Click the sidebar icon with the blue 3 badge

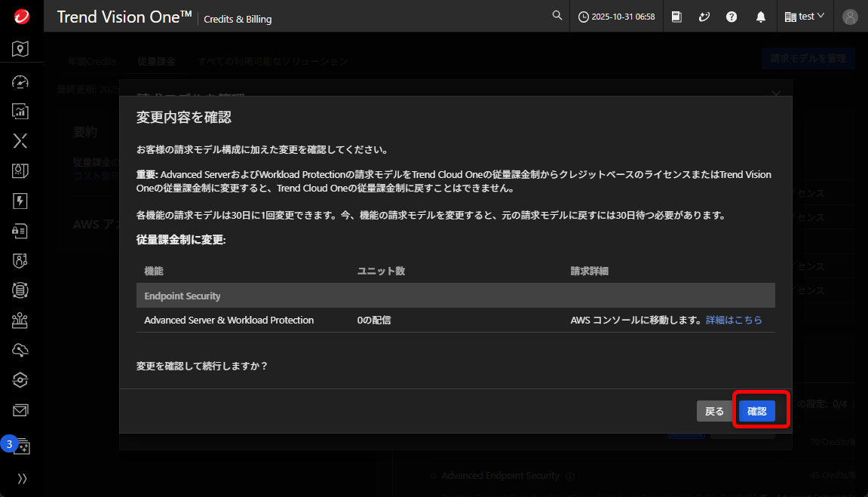tap(20, 446)
